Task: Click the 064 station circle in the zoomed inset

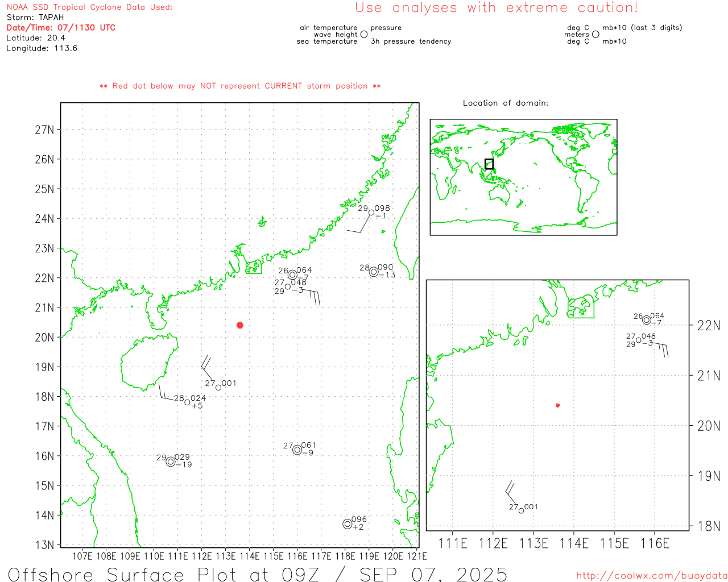Action: [647, 320]
